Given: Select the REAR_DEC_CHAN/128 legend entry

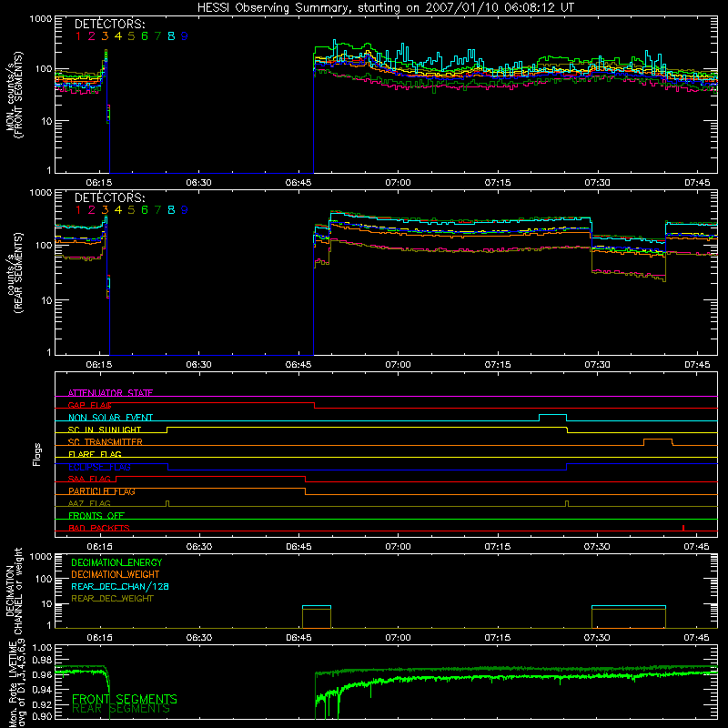Looking at the screenshot, I should click(120, 586).
